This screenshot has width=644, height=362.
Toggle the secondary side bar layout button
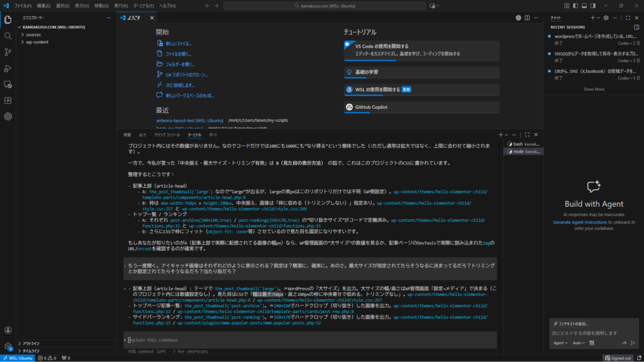coord(592,6)
